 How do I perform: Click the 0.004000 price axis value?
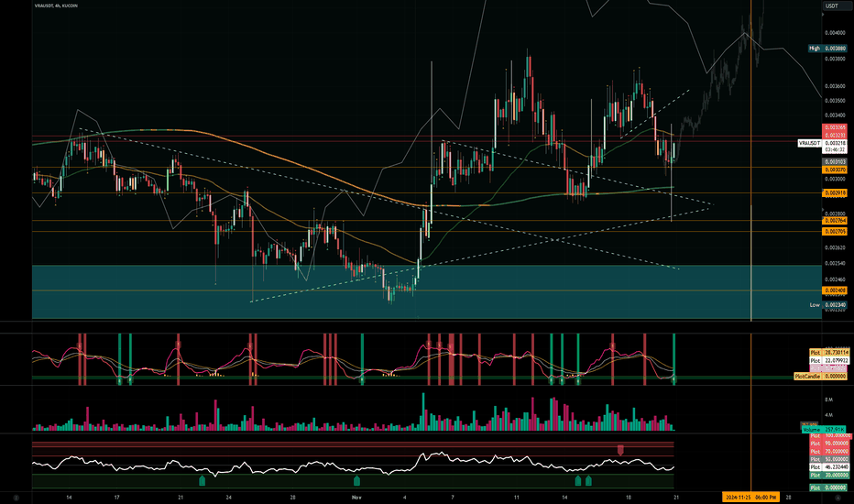(x=835, y=33)
